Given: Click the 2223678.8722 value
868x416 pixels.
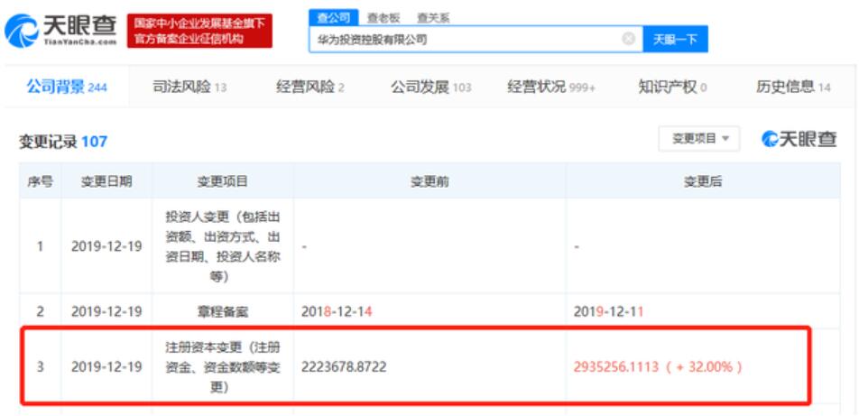Looking at the screenshot, I should pyautogui.click(x=344, y=367).
